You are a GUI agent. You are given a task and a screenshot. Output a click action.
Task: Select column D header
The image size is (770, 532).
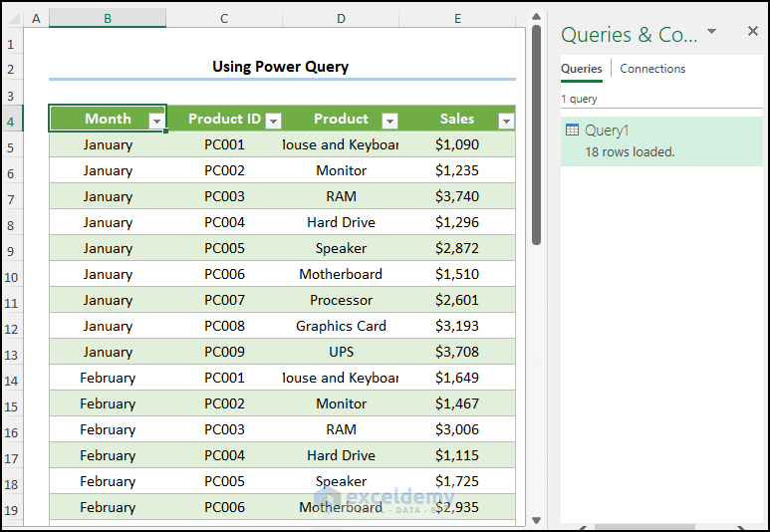(341, 19)
